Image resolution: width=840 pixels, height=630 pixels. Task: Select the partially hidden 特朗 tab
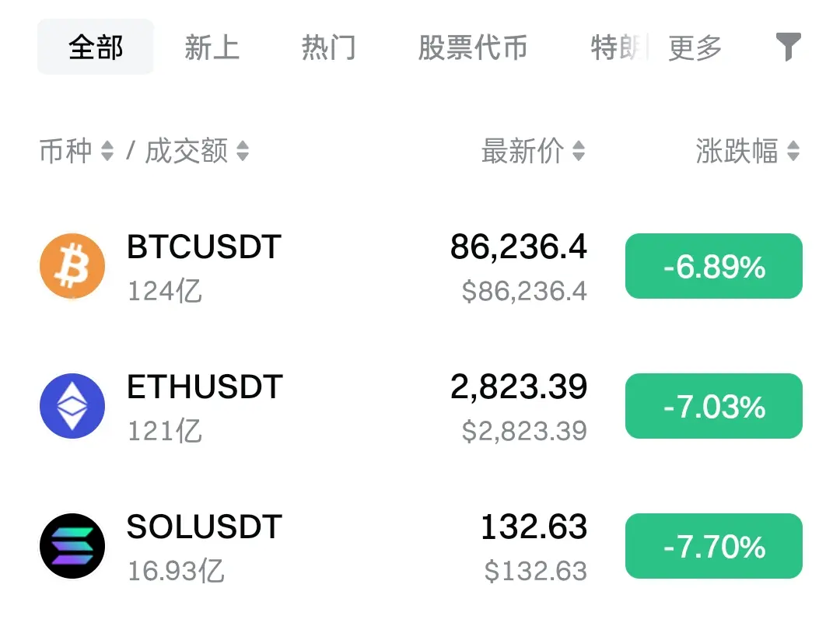(619, 47)
